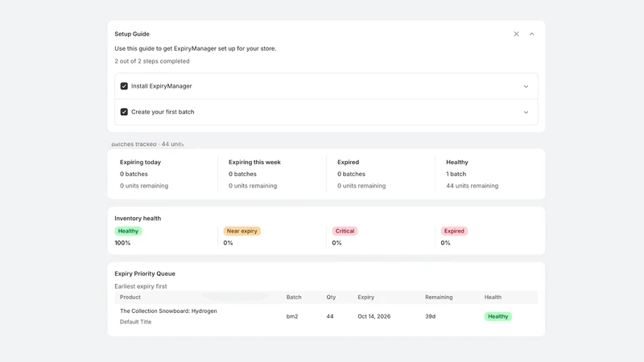Collapse the Setup Guide using the up chevron
The height and width of the screenshot is (362, 644).
[531, 34]
